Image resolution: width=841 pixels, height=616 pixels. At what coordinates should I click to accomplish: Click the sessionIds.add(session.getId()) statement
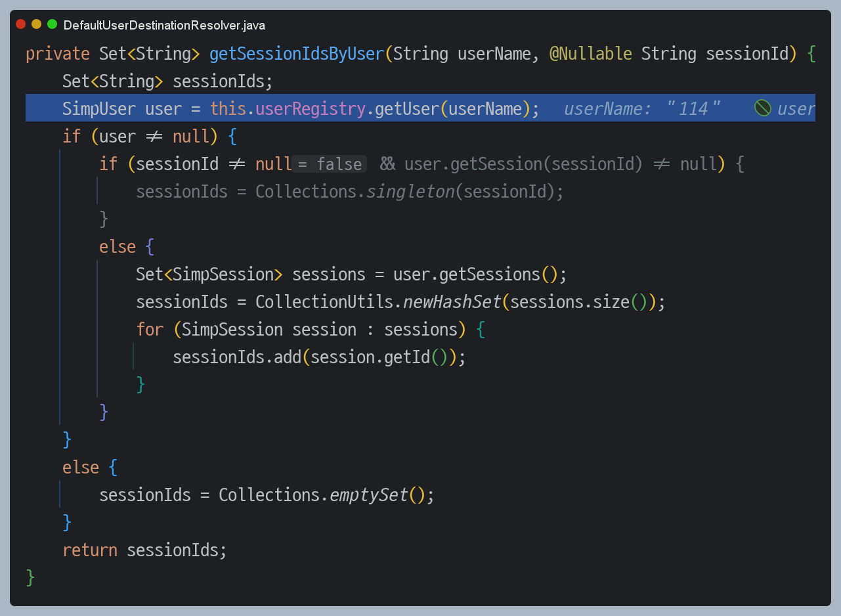point(319,357)
